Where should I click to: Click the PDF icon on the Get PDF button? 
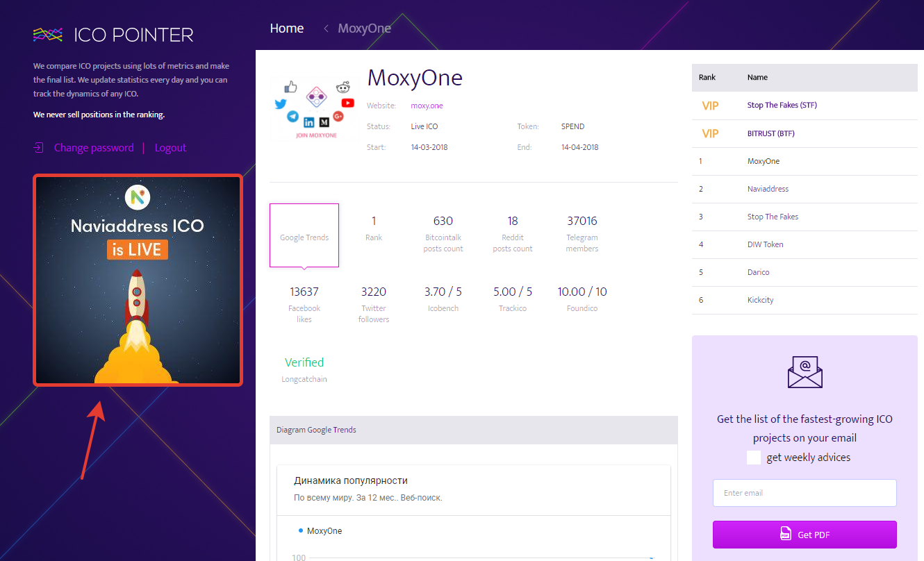pyautogui.click(x=786, y=535)
